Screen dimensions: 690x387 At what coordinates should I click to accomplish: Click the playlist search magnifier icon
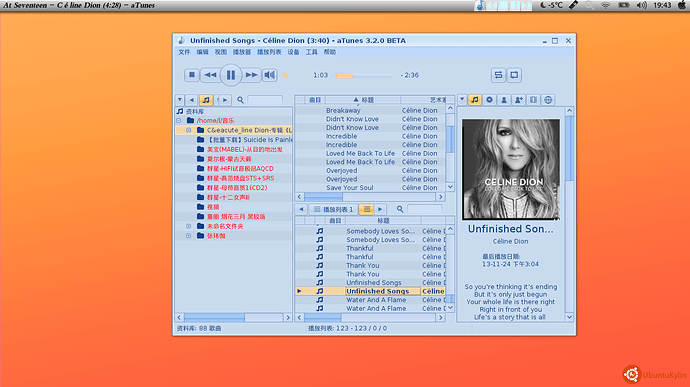[400, 209]
